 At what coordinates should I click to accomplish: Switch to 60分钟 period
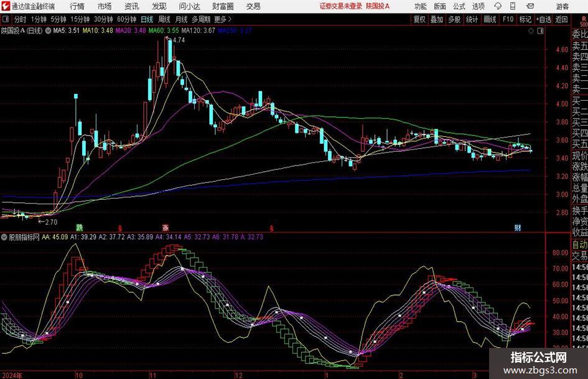[127, 19]
